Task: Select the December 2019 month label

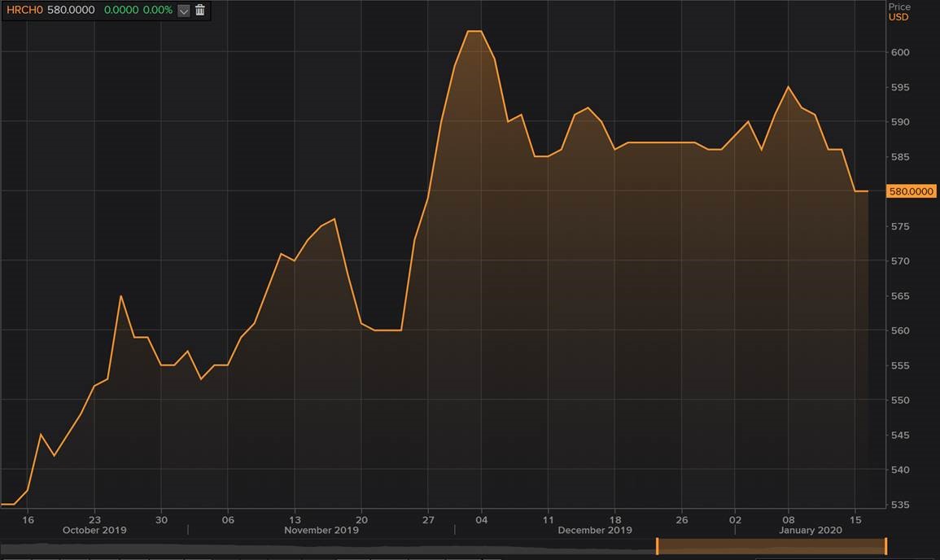Action: 595,530
